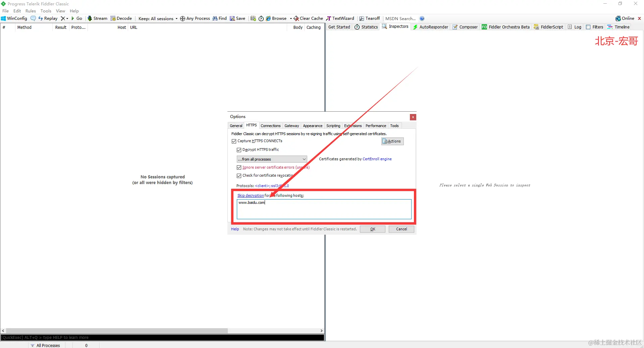Toggle Stream mode in toolbar
Screen dimensions: 644x348
click(97, 18)
